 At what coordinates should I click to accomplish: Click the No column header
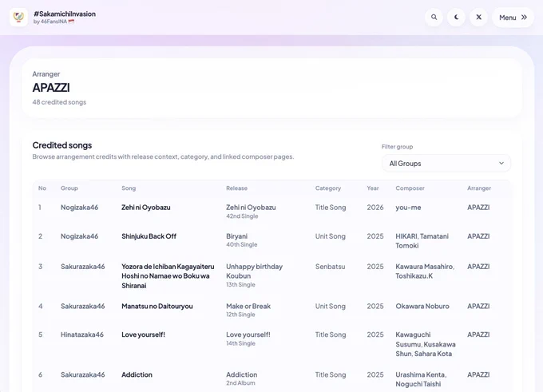[x=42, y=188]
